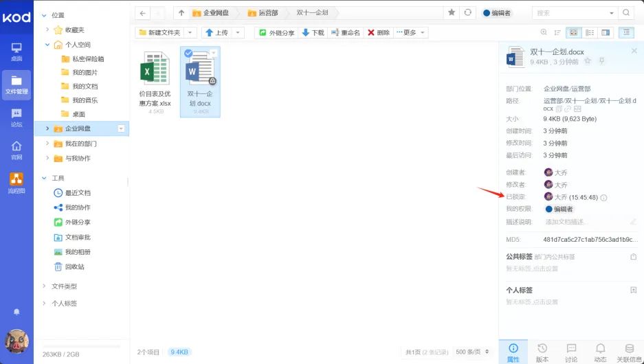Open 上传 upload dropdown arrow
The height and width of the screenshot is (364, 644).
point(238,32)
